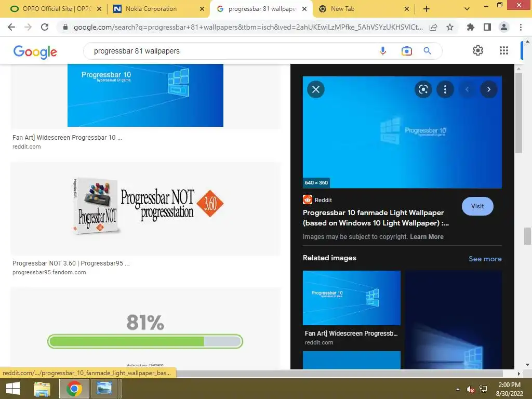Open the picture app on the taskbar
The image size is (532, 399).
[104, 389]
